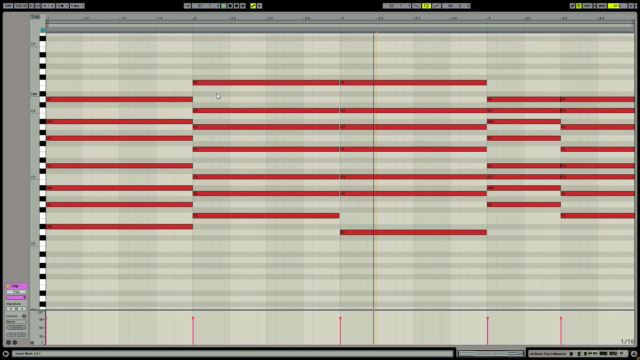Viewport: 640px width, 360px height.
Task: Click status bar text Insert Mark 1.2.1
Action: point(28,353)
